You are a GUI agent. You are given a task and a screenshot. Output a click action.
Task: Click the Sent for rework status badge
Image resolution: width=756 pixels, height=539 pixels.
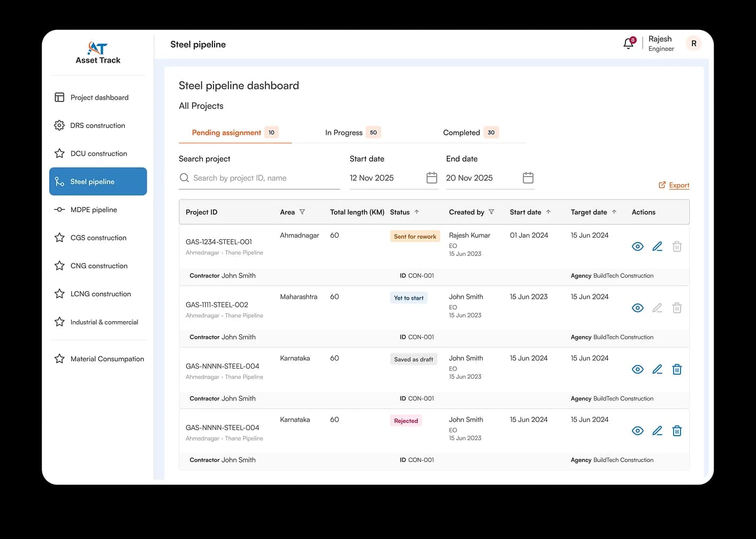[x=415, y=237]
